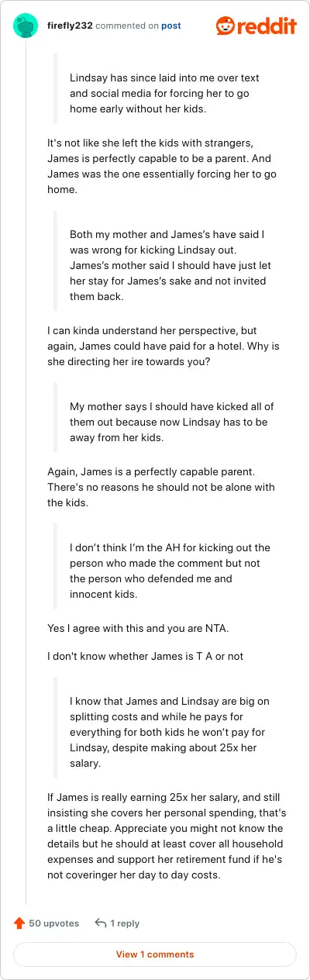310x980 pixels.
Task: Click the '50 upvotes' count
Action: 54,923
